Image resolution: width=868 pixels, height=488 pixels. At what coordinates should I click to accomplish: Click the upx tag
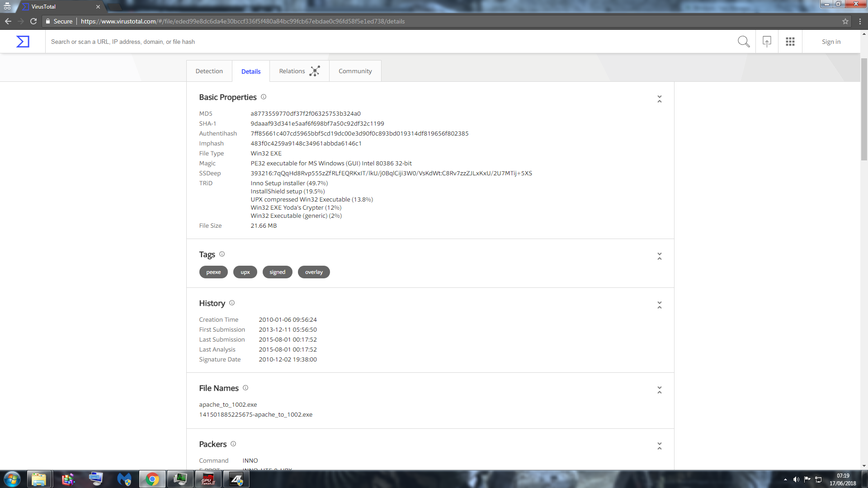pyautogui.click(x=245, y=272)
